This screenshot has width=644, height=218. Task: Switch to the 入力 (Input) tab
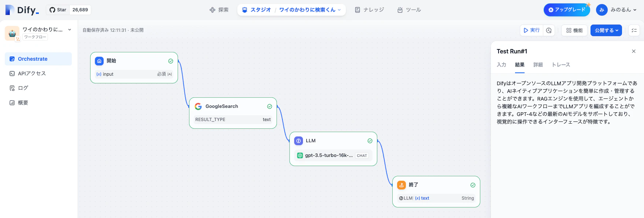[x=501, y=65]
